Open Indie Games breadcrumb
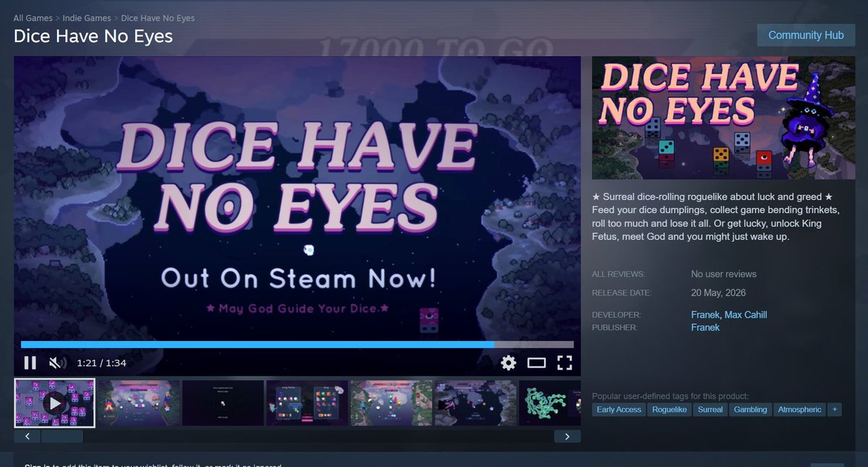This screenshot has height=467, width=868. (86, 17)
